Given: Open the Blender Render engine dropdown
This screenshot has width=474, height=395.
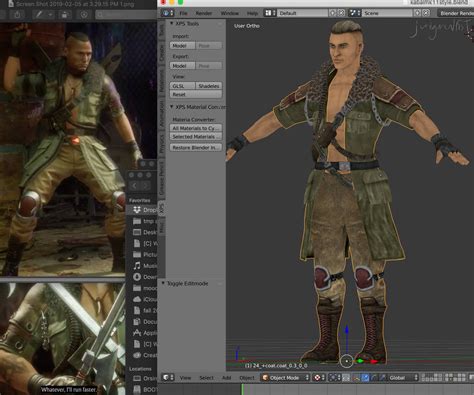Looking at the screenshot, I should click(x=456, y=13).
